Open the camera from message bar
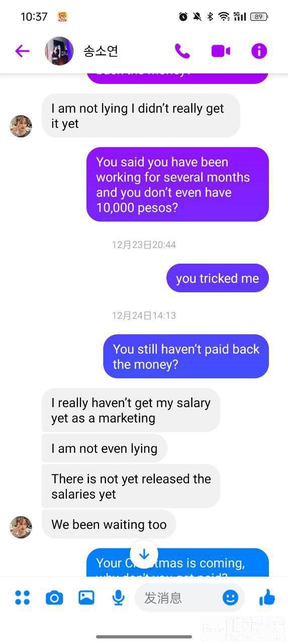 (x=54, y=598)
